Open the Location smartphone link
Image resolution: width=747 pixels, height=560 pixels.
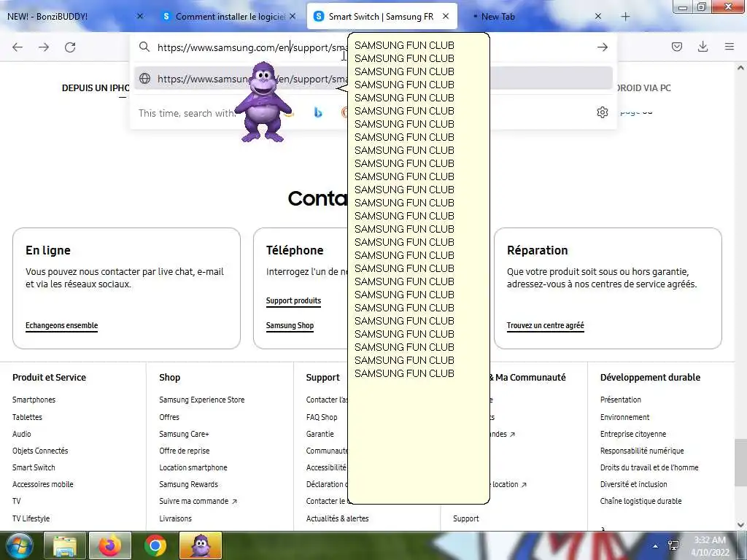[193, 467]
